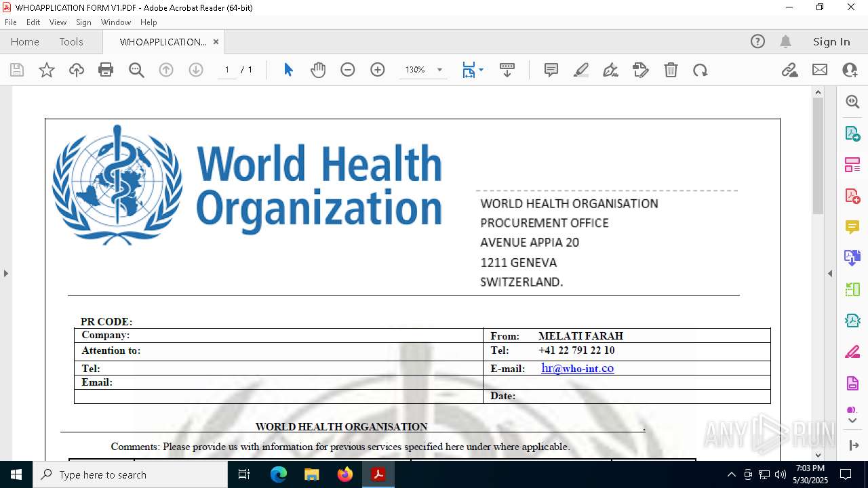Screen dimensions: 868x488
Task: Open the Edit menu
Action: (x=33, y=22)
